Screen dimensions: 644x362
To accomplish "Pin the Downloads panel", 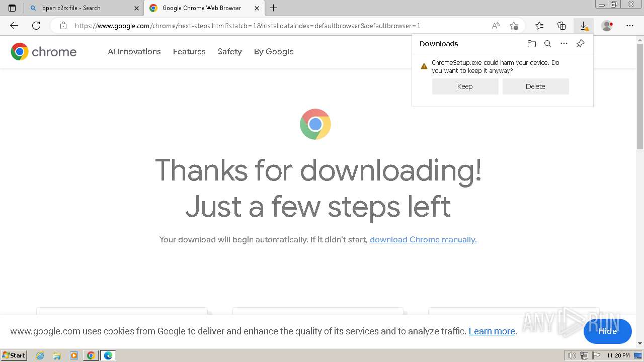I will click(x=580, y=44).
